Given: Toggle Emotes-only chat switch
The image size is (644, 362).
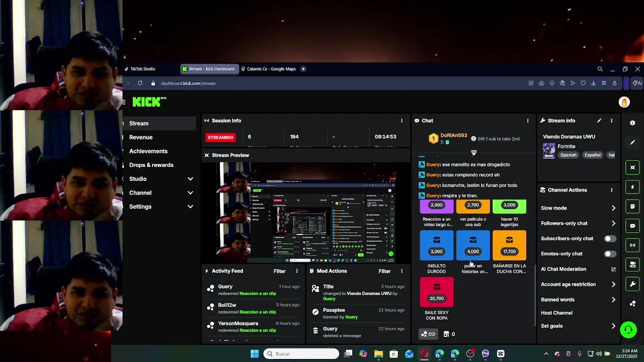Looking at the screenshot, I should (x=610, y=254).
